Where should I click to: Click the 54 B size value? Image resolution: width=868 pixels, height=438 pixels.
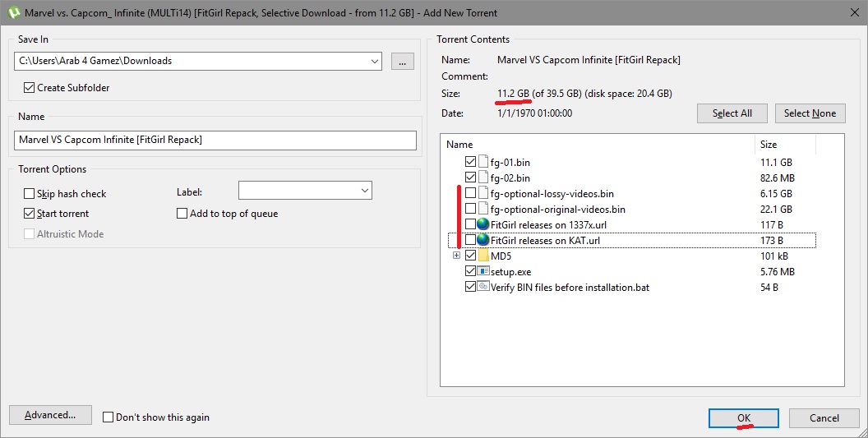[x=769, y=288]
